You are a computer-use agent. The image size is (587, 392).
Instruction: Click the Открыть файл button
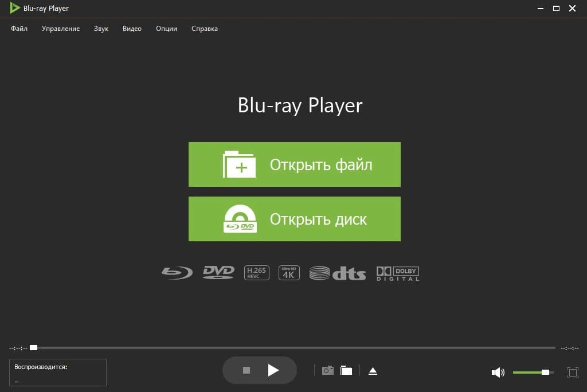[295, 164]
